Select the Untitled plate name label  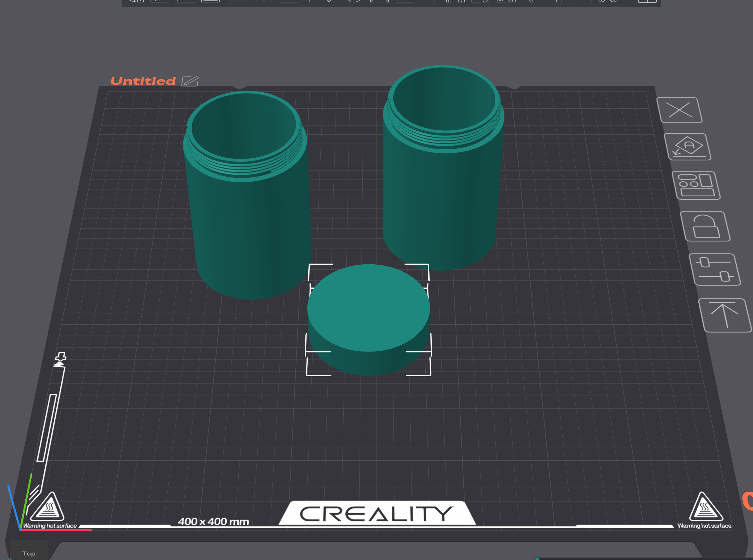click(x=143, y=81)
